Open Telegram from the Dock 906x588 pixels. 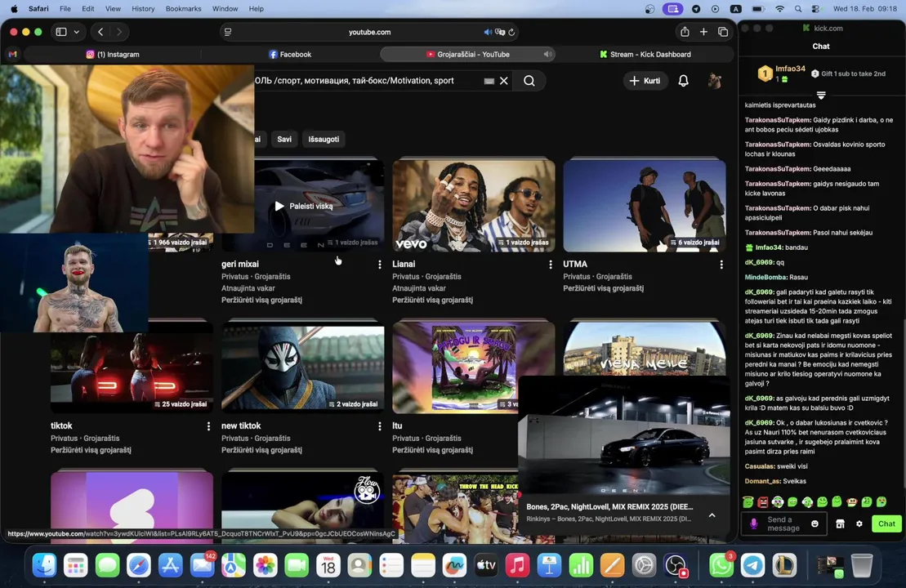point(752,565)
